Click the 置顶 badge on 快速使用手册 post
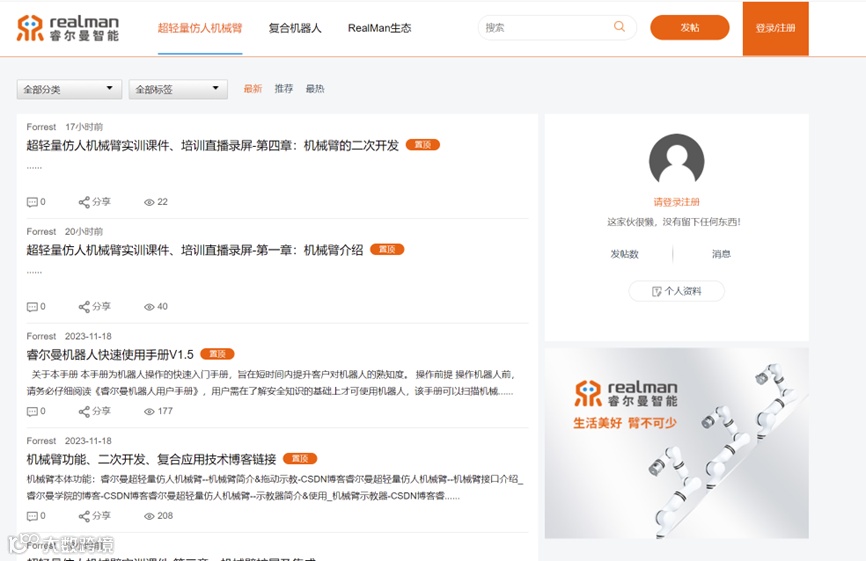Viewport: 866px width, 561px height. (x=217, y=354)
